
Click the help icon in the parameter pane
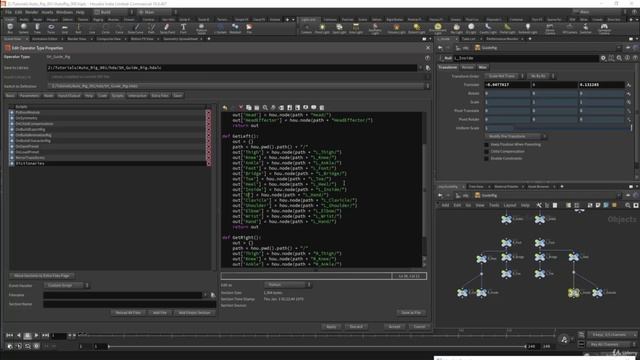pos(635,58)
